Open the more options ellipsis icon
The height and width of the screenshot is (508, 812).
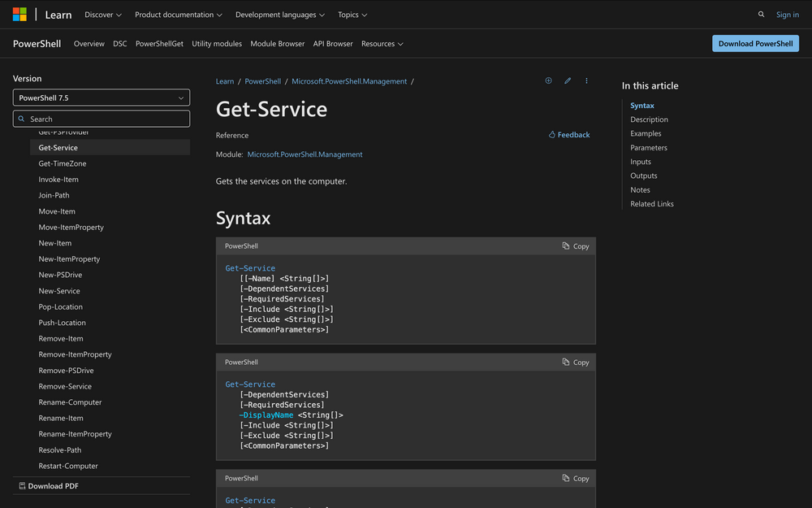(x=586, y=81)
